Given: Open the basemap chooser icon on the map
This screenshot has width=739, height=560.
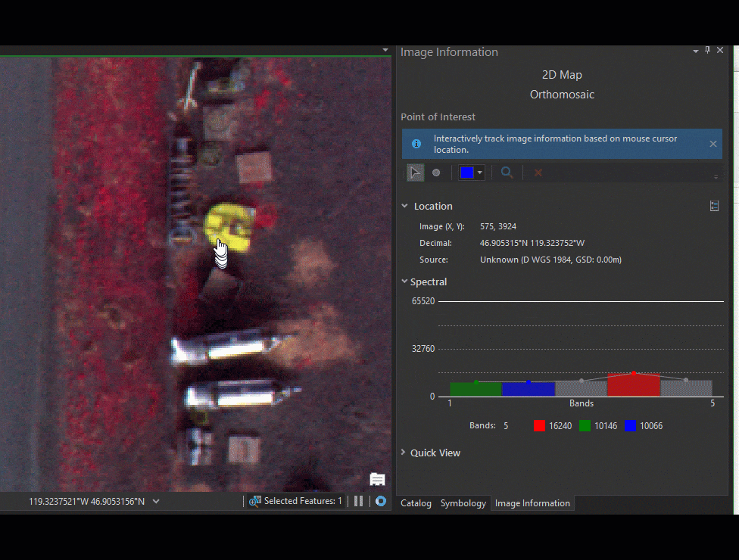Looking at the screenshot, I should (x=377, y=480).
